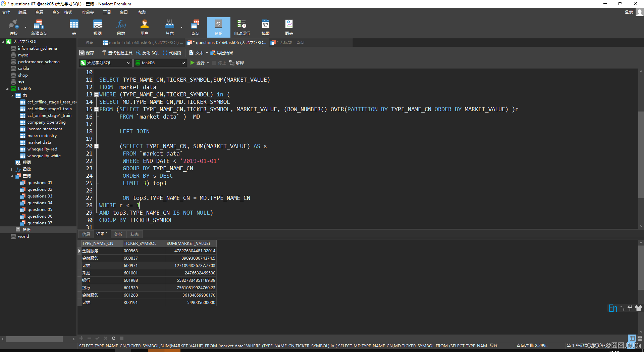Open the 查看 View menu
644x352 pixels.
click(39, 12)
